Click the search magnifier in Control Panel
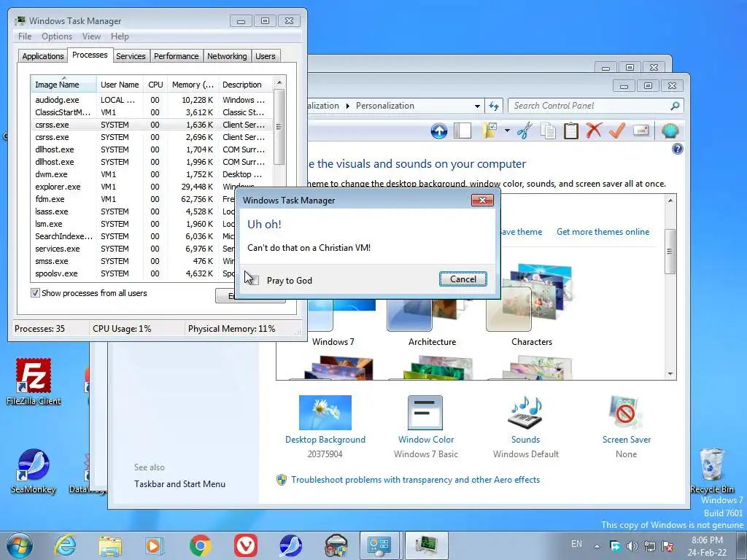This screenshot has height=560, width=747. click(675, 106)
